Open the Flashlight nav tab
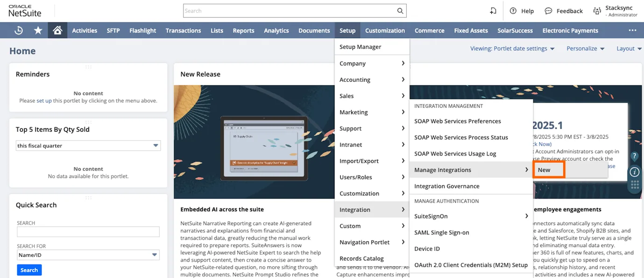This screenshot has height=278, width=644. [x=142, y=30]
